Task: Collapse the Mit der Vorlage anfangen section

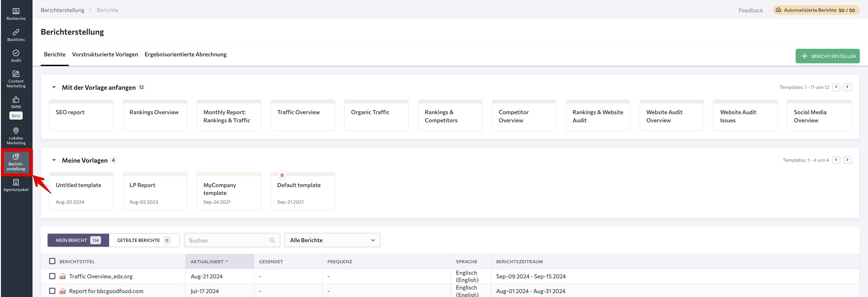Action: 54,87
